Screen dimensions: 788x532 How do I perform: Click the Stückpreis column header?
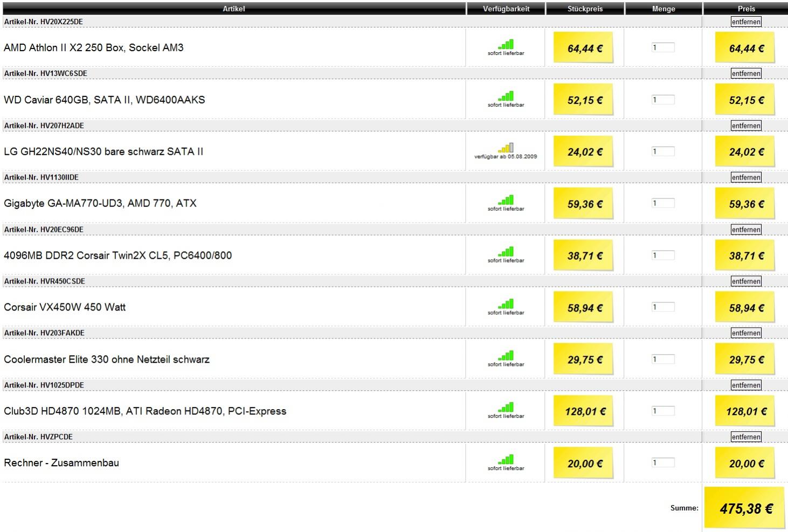[585, 9]
